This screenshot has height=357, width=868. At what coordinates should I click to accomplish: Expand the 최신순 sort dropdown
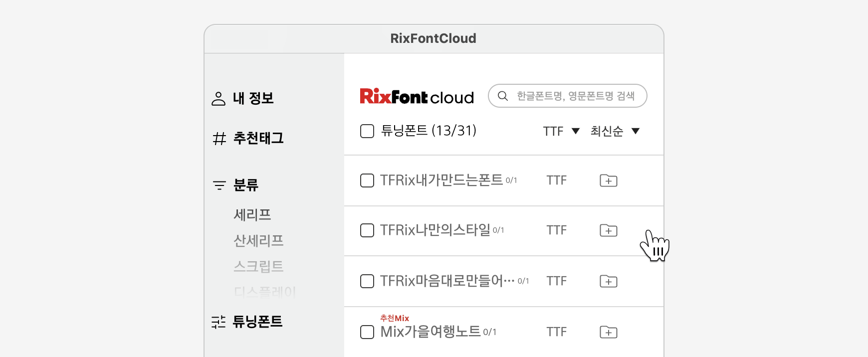click(x=615, y=131)
